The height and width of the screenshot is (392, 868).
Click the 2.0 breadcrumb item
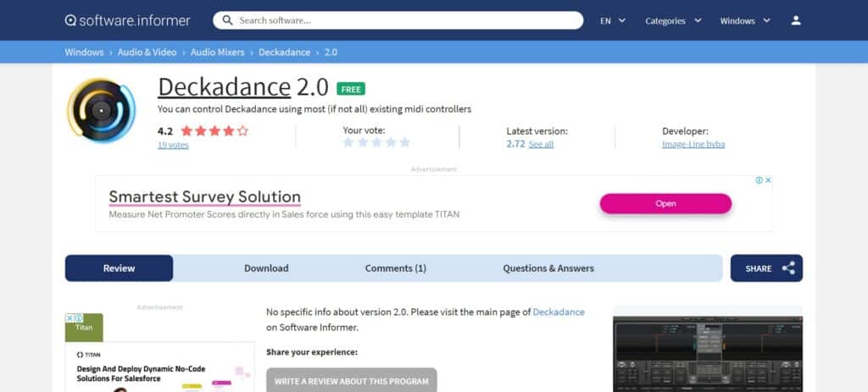click(331, 52)
